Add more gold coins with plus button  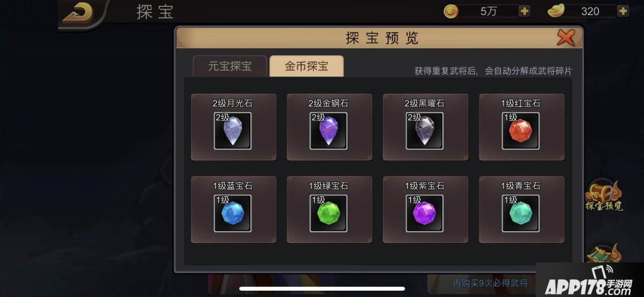(524, 11)
